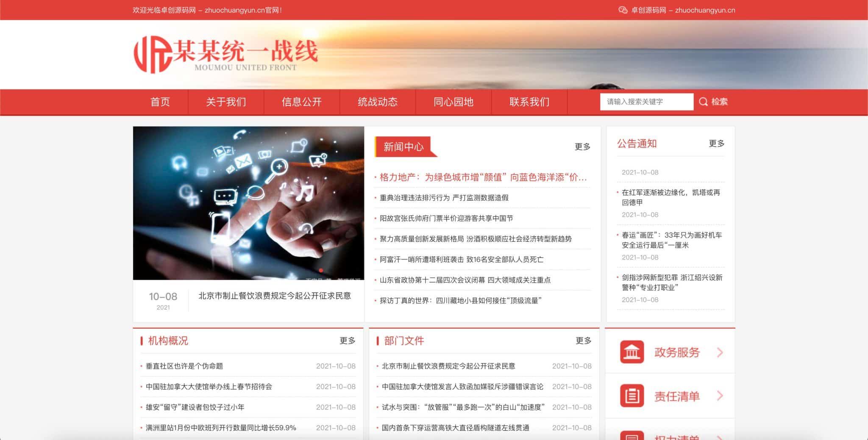
Task: Open 雄安“留守”建设者包饺子过小年
Action: [195, 407]
